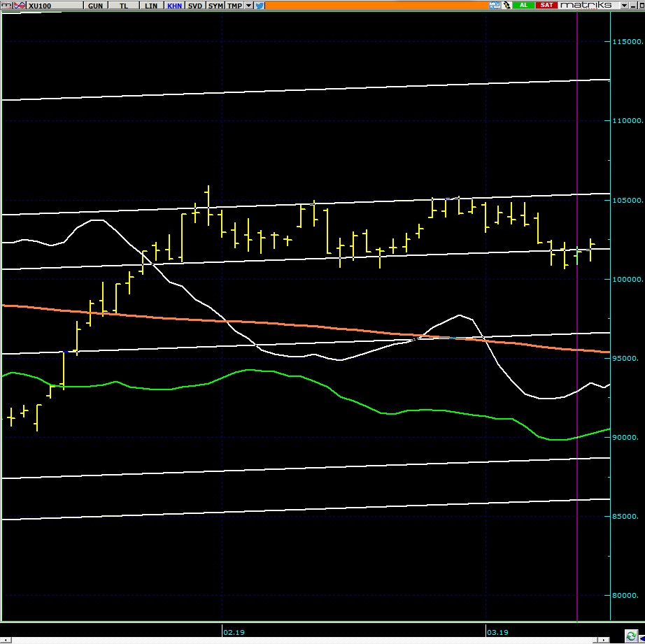
Task: Click the Twitter bird icon
Action: (259, 6)
